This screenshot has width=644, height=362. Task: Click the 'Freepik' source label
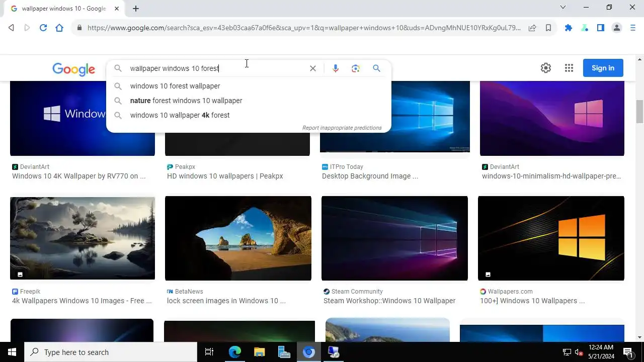pos(30,292)
